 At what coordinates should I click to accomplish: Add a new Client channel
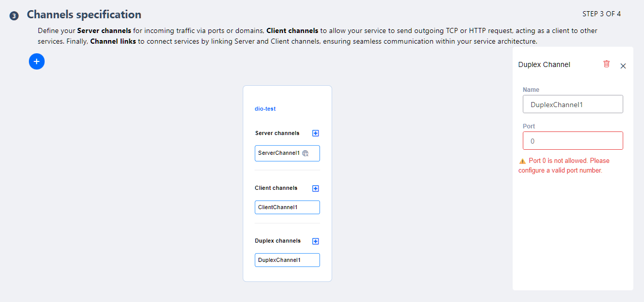(315, 188)
